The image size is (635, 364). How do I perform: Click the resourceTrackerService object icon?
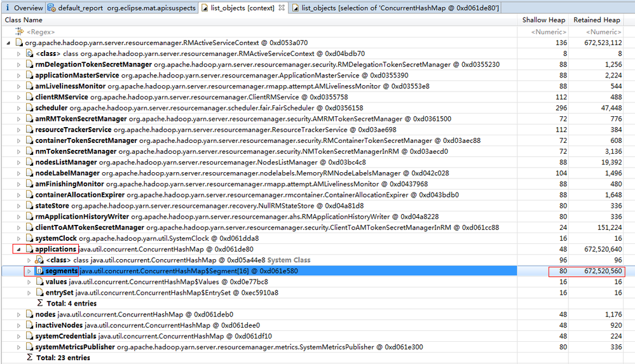pyautogui.click(x=30, y=130)
